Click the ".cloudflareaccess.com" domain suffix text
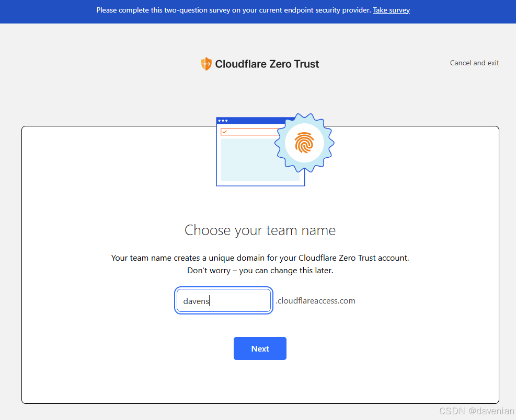516x420 pixels. pyautogui.click(x=316, y=300)
